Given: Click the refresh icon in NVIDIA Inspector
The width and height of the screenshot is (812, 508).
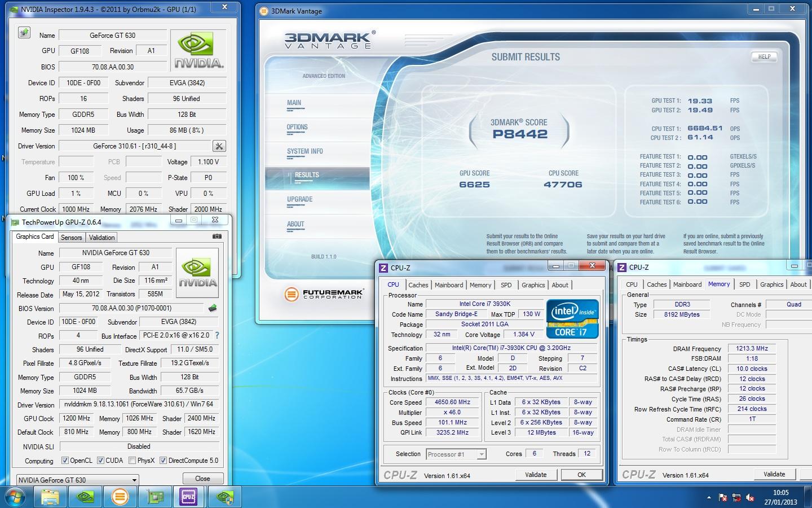Looking at the screenshot, I should click(x=24, y=33).
